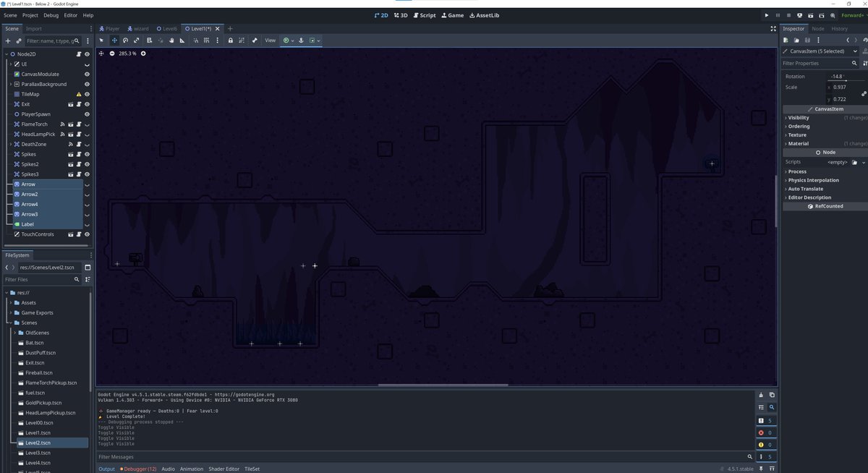Zoom out the 2D viewport
Image resolution: width=868 pixels, height=473 pixels.
[111, 54]
